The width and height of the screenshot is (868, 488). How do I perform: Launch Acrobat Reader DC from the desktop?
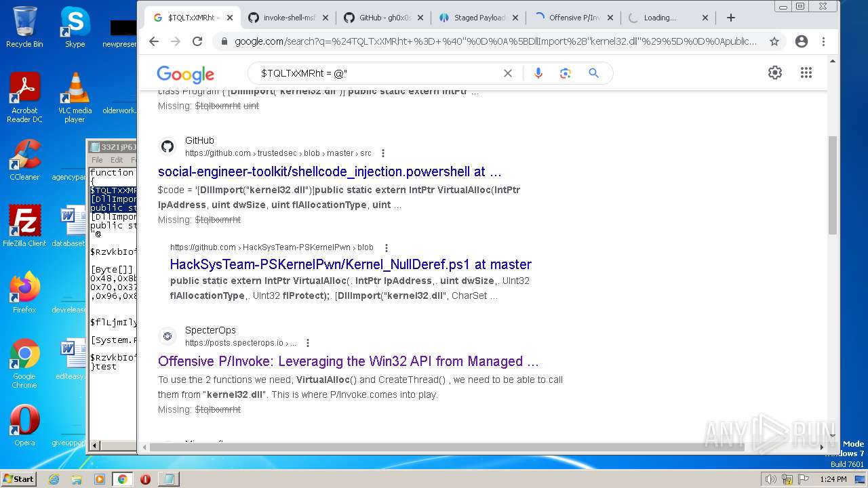(x=24, y=98)
